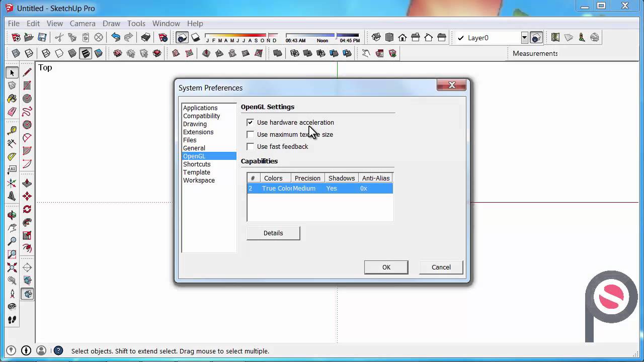Redo the last action
Image resolution: width=644 pixels, height=362 pixels.
[129, 38]
